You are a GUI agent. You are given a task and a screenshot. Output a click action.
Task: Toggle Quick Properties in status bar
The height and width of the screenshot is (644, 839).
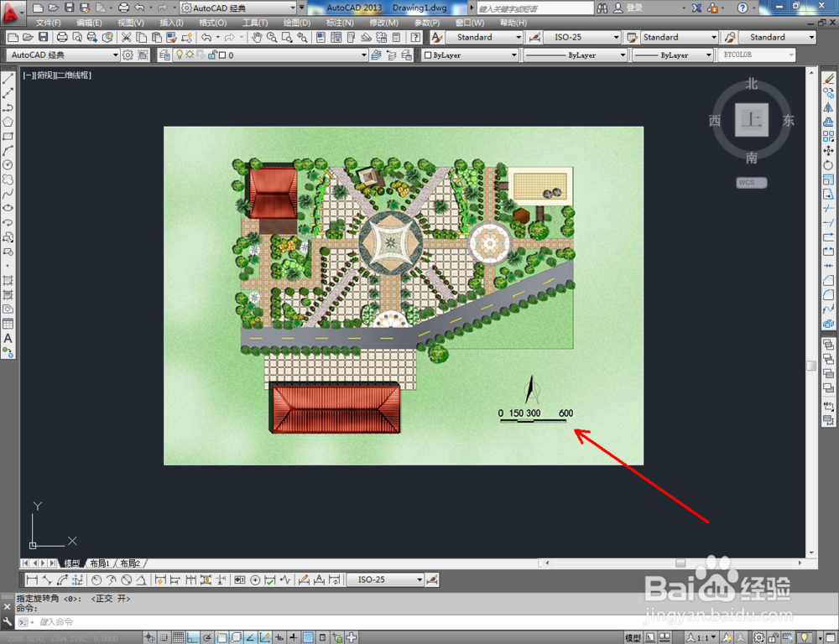click(x=322, y=637)
